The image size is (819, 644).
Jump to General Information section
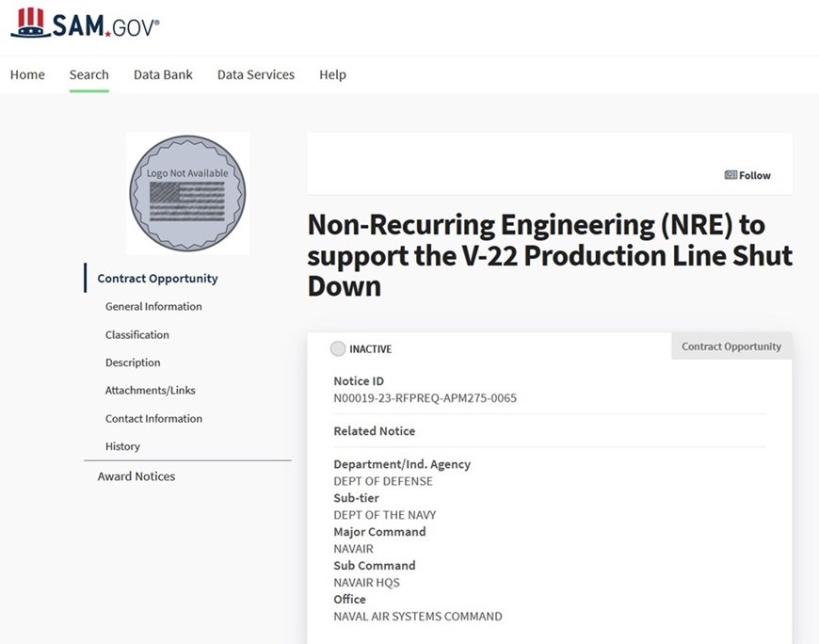pos(153,307)
